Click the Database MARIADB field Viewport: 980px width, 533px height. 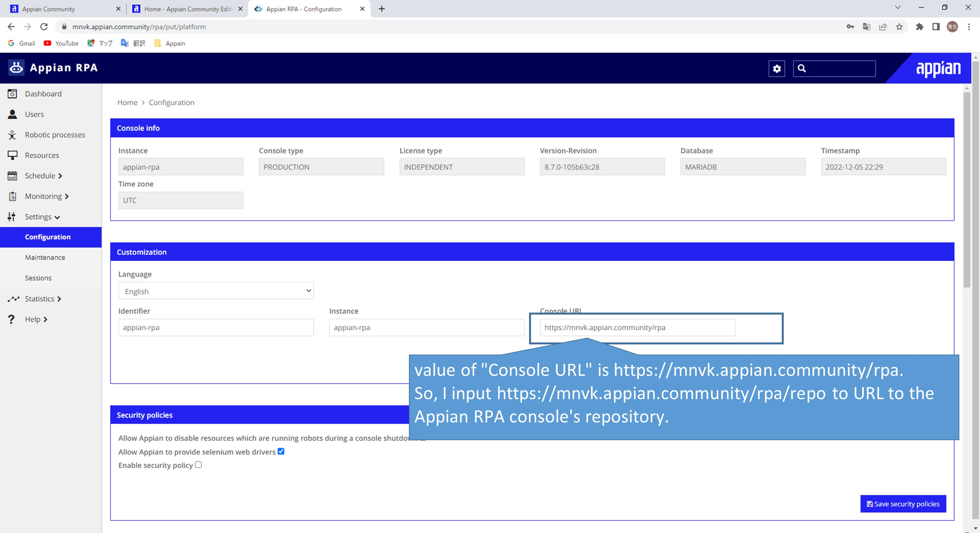coord(743,167)
